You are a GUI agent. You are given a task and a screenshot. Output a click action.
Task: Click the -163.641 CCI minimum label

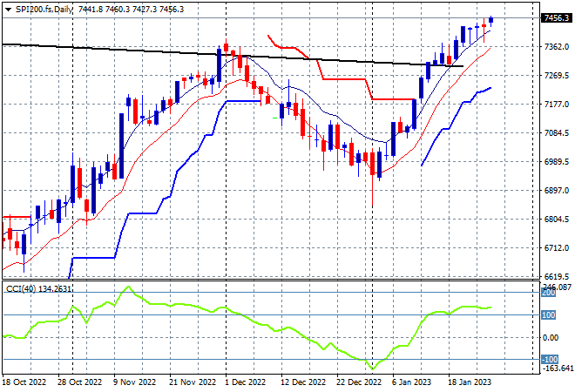point(558,368)
